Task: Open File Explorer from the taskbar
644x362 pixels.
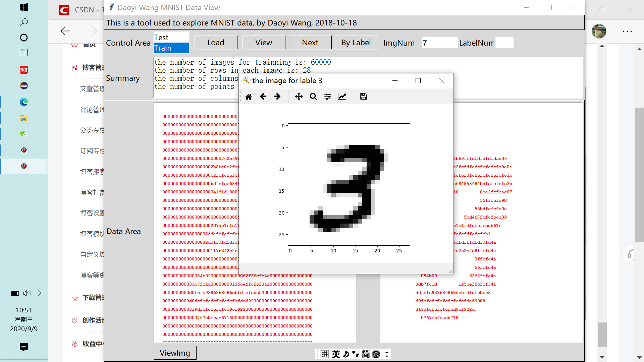Action: click(x=23, y=118)
